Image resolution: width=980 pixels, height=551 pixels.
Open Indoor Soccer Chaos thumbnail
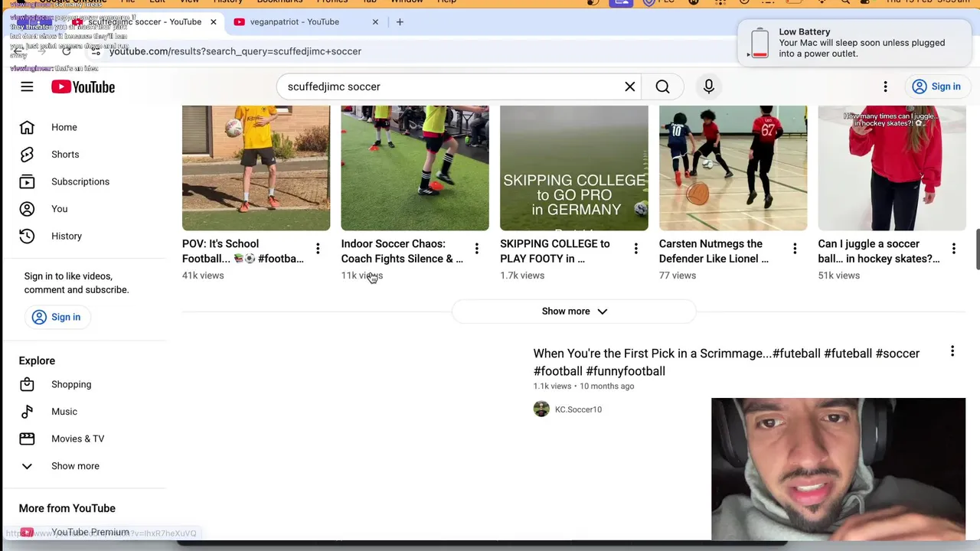(415, 168)
